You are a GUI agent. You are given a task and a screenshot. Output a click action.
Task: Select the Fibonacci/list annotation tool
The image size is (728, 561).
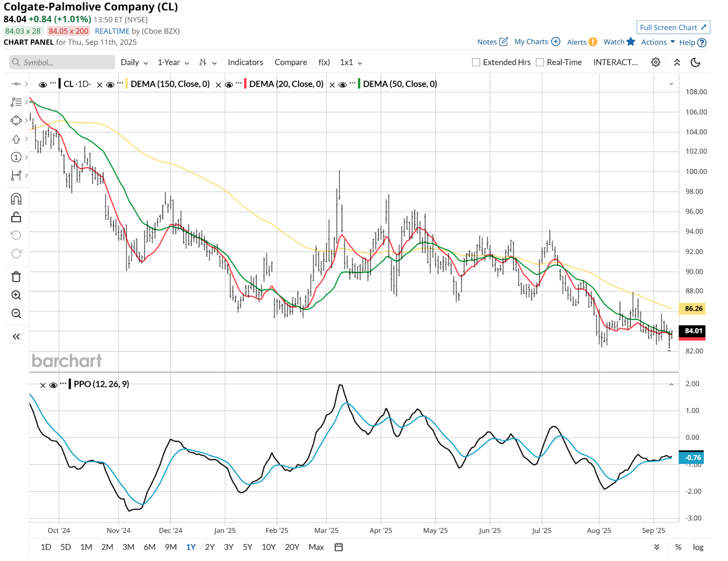click(16, 102)
